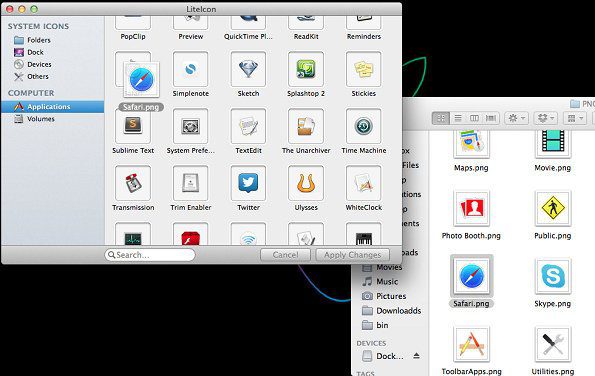Click the Preview label text
Screen dimensions: 595x376
[190, 36]
